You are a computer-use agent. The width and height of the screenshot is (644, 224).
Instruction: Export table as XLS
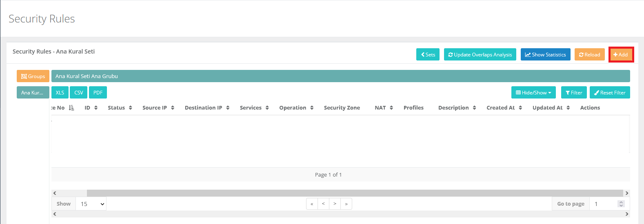pyautogui.click(x=60, y=92)
